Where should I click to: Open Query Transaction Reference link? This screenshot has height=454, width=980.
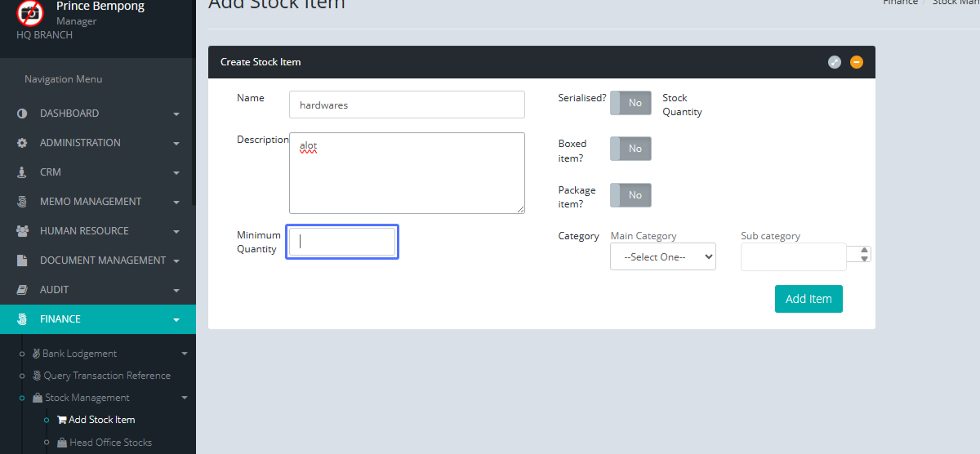[107, 376]
